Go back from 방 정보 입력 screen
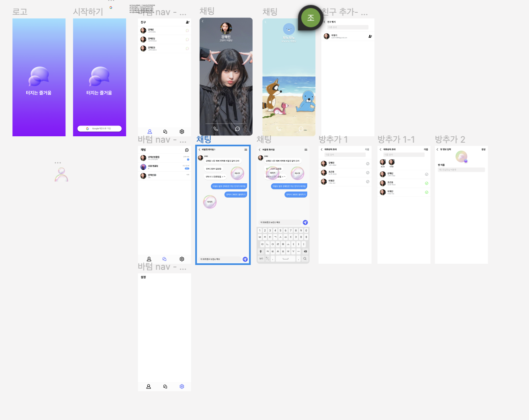Viewport: 529px width, 420px height. point(437,149)
